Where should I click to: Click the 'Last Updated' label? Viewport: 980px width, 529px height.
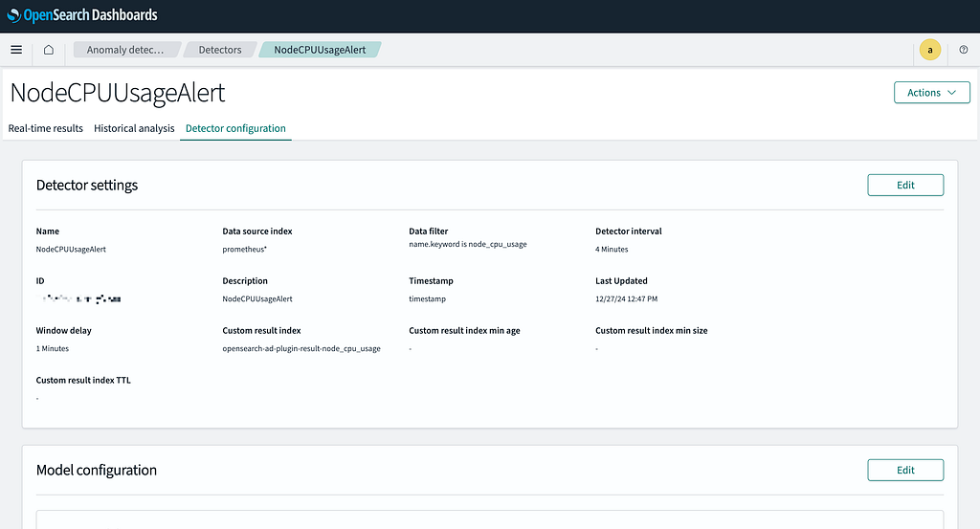[621, 281]
